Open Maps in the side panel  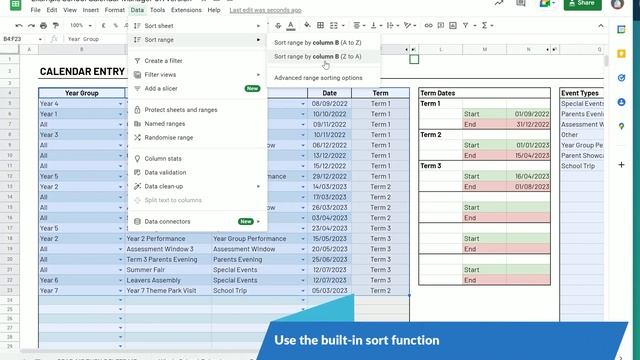[621, 127]
